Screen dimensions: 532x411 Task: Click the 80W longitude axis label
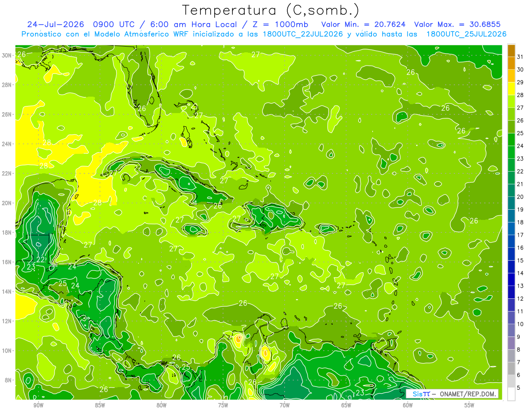tap(161, 405)
